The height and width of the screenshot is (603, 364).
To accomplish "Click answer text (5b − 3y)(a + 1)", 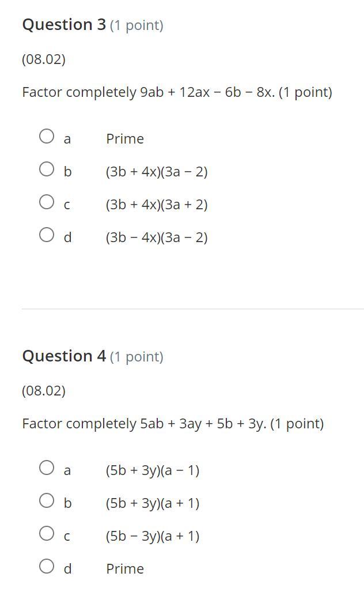I will pyautogui.click(x=152, y=536).
